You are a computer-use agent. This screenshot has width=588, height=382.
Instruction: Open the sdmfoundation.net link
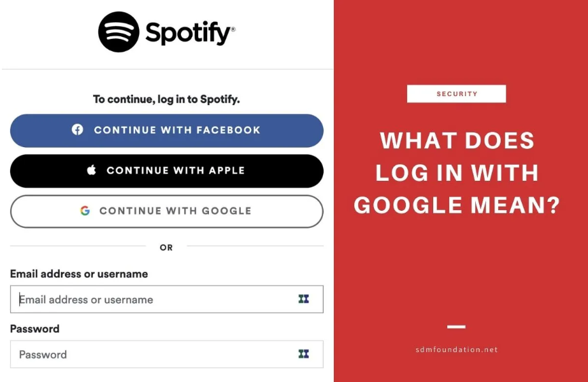[x=456, y=350]
